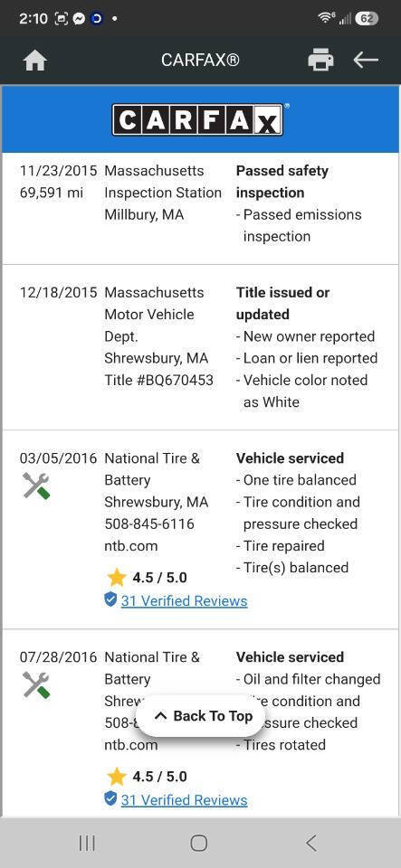Print the CARFAX report with printer icon
Viewport: 401px width, 868px height.
(x=320, y=60)
